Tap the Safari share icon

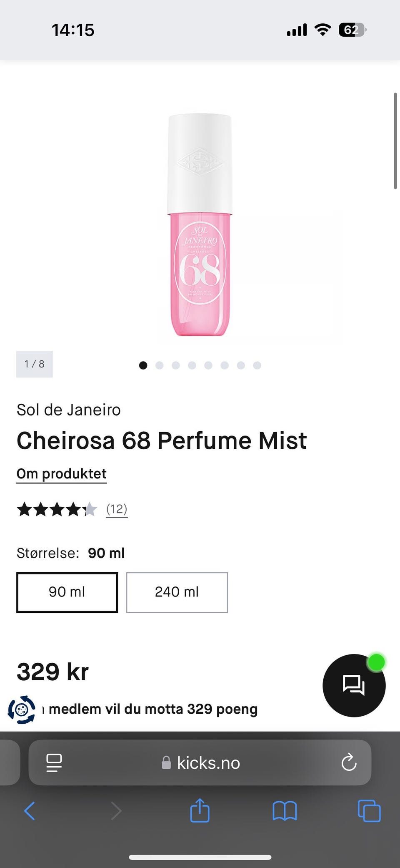200,810
